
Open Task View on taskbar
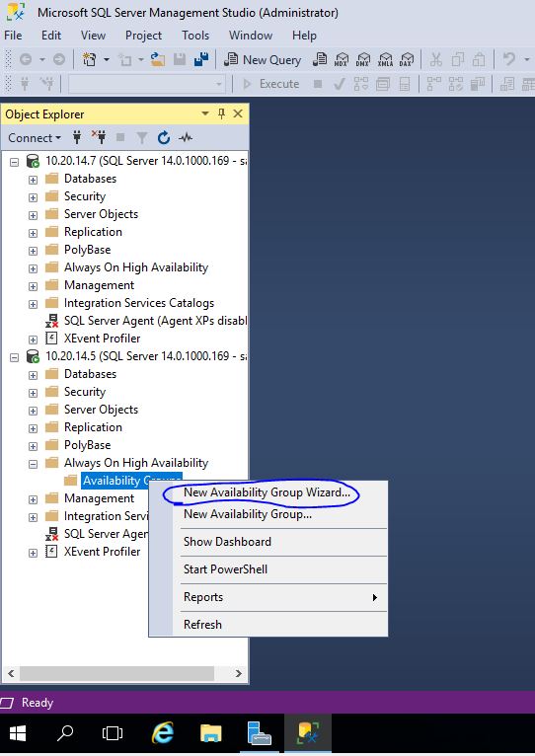(x=113, y=734)
